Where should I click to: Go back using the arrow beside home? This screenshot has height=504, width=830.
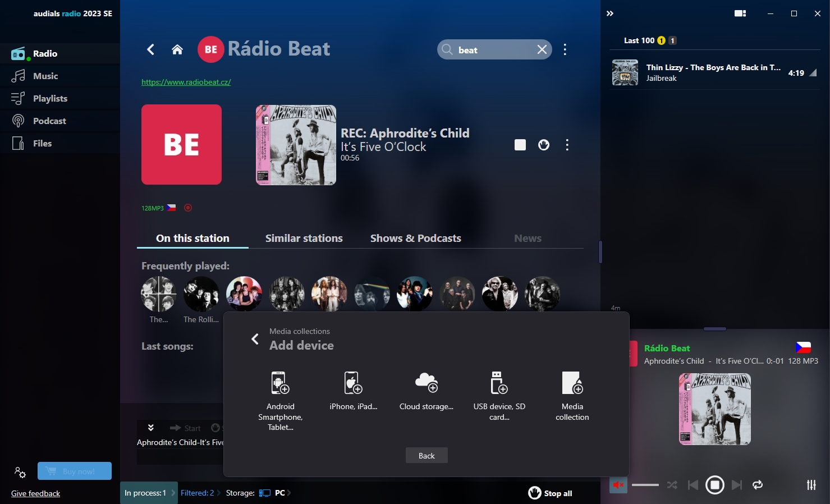pyautogui.click(x=150, y=49)
